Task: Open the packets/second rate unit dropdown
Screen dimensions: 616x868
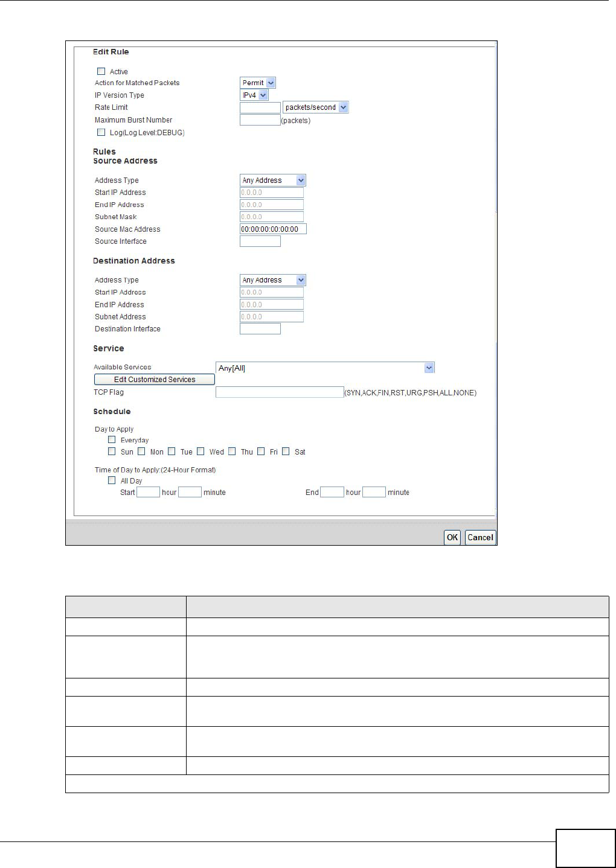Action: pyautogui.click(x=316, y=107)
